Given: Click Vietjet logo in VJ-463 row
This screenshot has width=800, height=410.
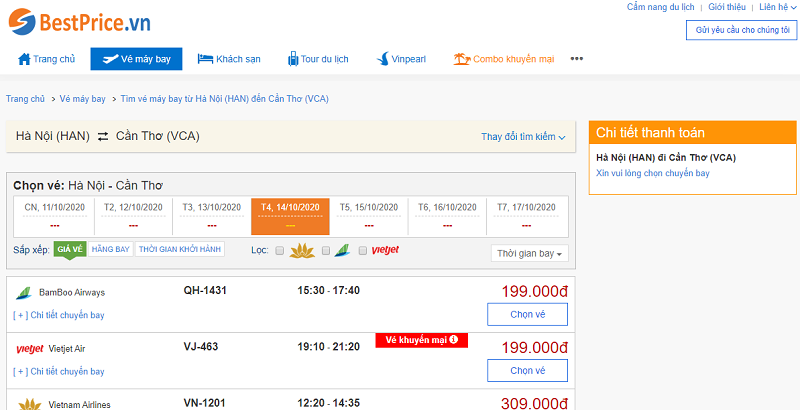Looking at the screenshot, I should pyautogui.click(x=30, y=349).
